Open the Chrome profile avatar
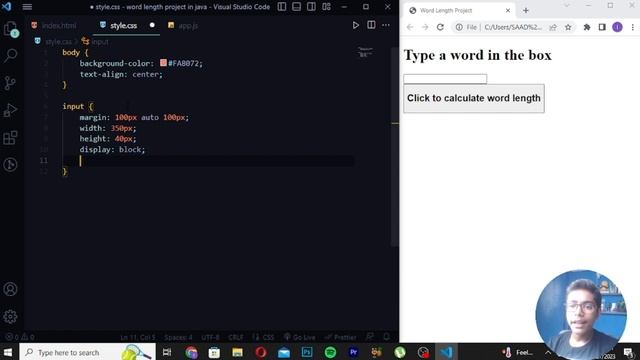 [617, 27]
